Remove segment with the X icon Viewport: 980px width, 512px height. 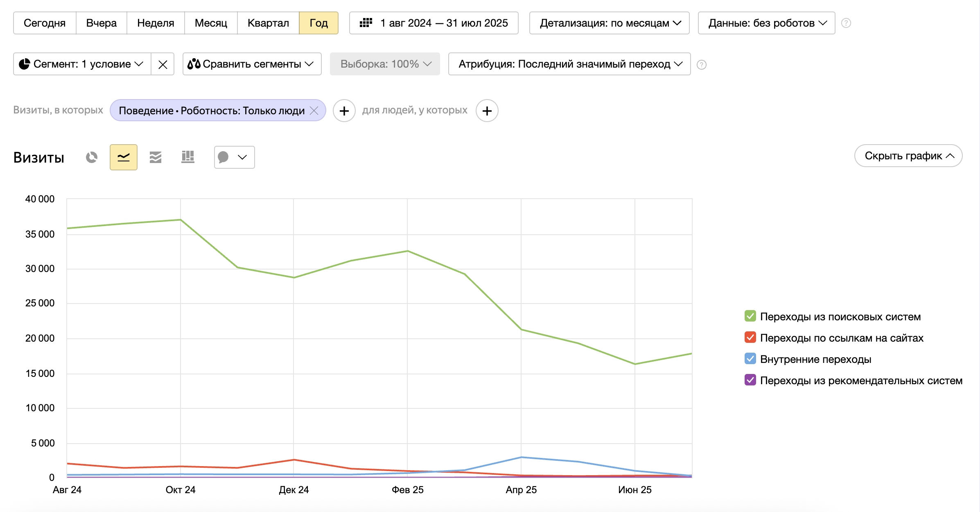[x=163, y=64]
